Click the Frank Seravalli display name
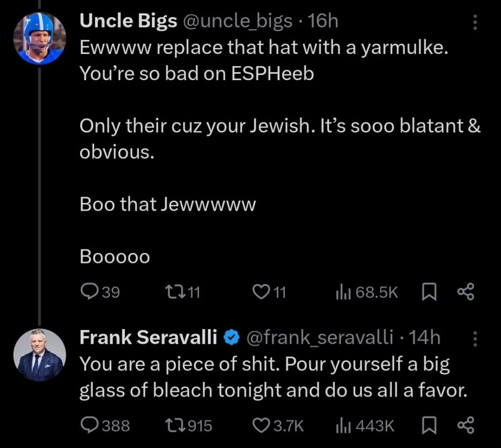The height and width of the screenshot is (448, 501). click(149, 338)
